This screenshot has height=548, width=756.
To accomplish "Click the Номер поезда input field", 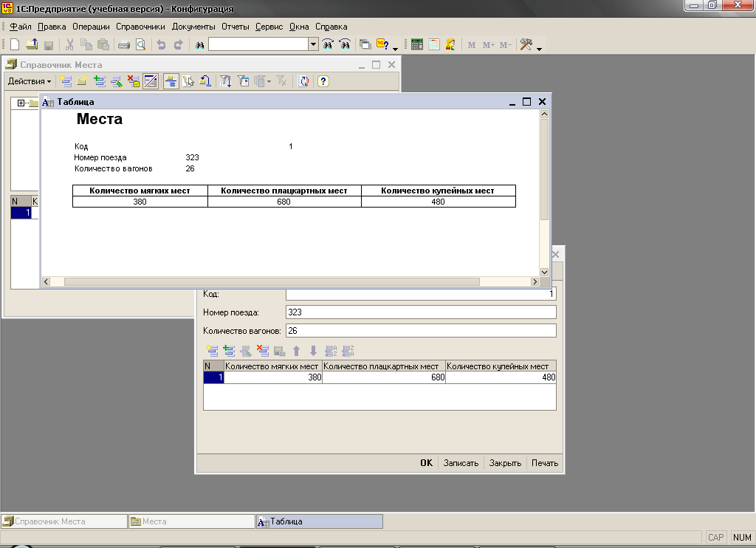I will pyautogui.click(x=421, y=312).
